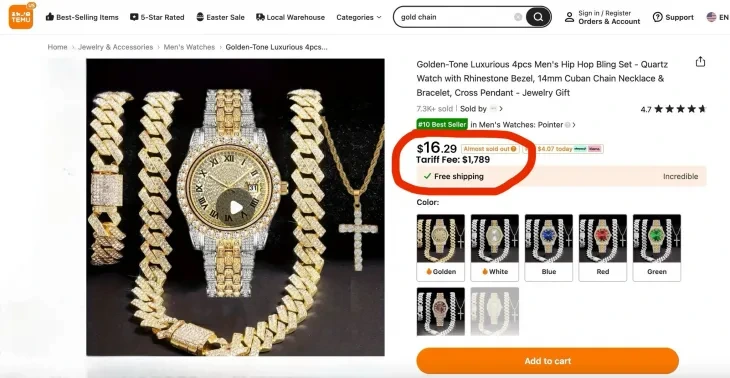The width and height of the screenshot is (730, 378).
Task: Click the US flag language icon
Action: (x=711, y=17)
